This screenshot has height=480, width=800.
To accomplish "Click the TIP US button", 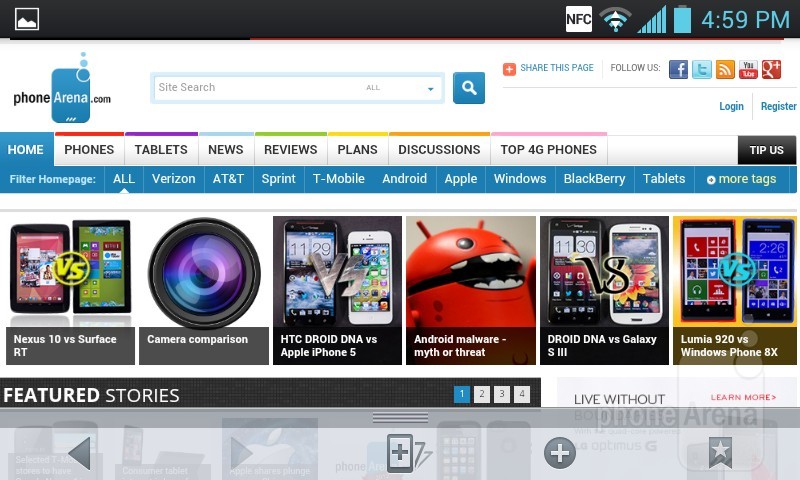I will 766,150.
